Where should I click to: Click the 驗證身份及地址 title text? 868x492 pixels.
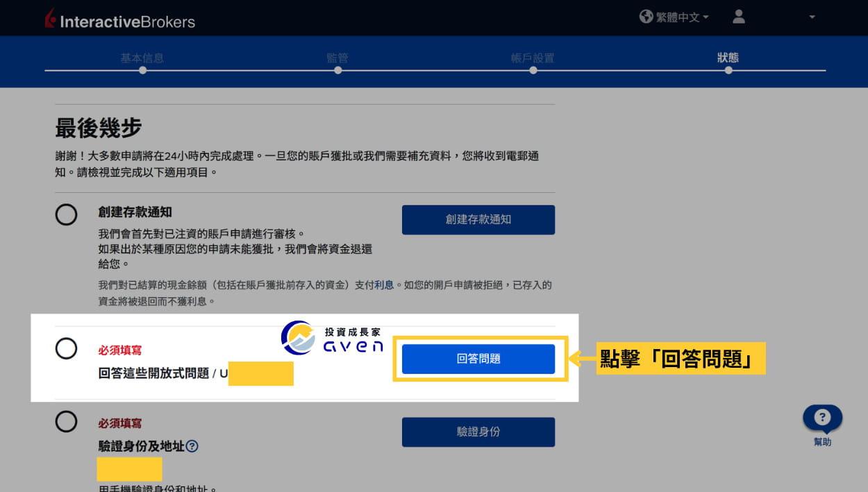pos(142,446)
